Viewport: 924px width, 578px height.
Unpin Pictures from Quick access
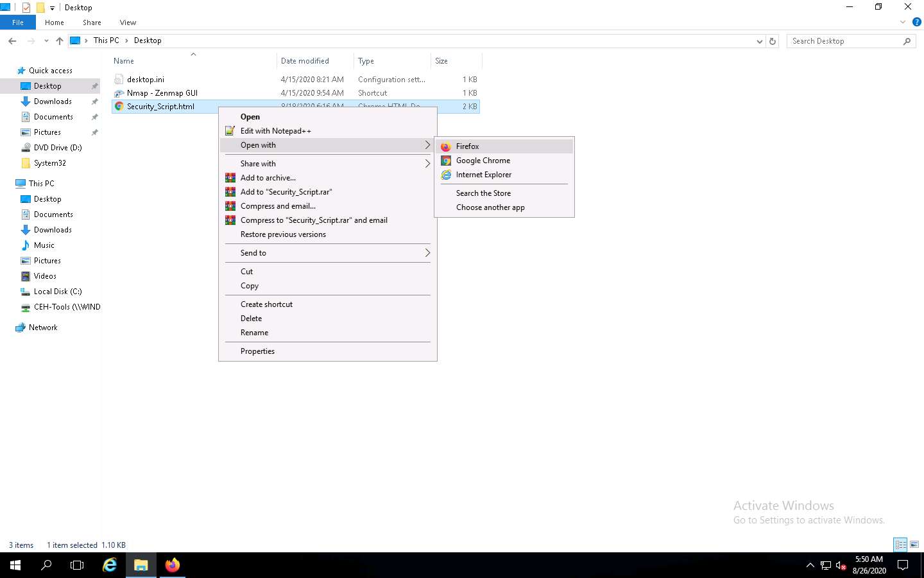95,132
